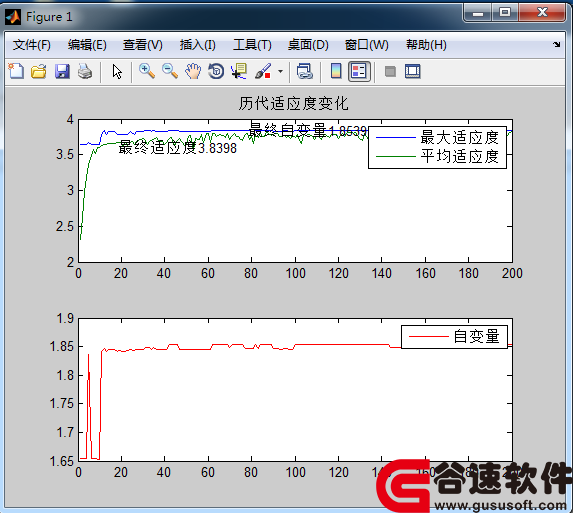This screenshot has width=573, height=513.
Task: Expand the brush color dropdown arrow
Action: [x=280, y=71]
